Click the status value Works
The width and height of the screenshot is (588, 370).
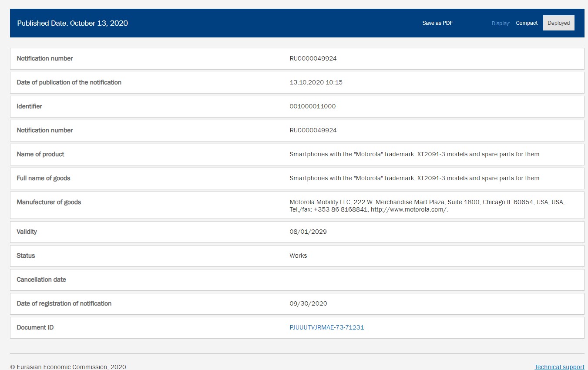point(298,256)
